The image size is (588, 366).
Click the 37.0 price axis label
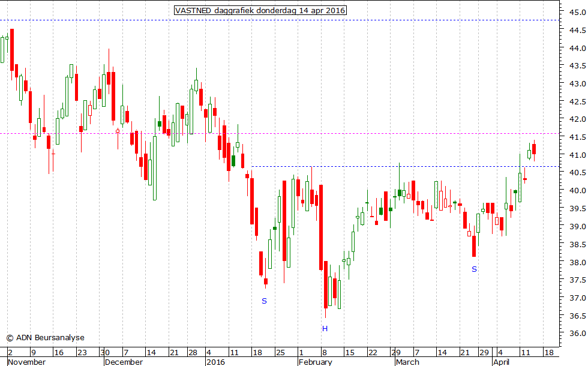[x=577, y=298]
